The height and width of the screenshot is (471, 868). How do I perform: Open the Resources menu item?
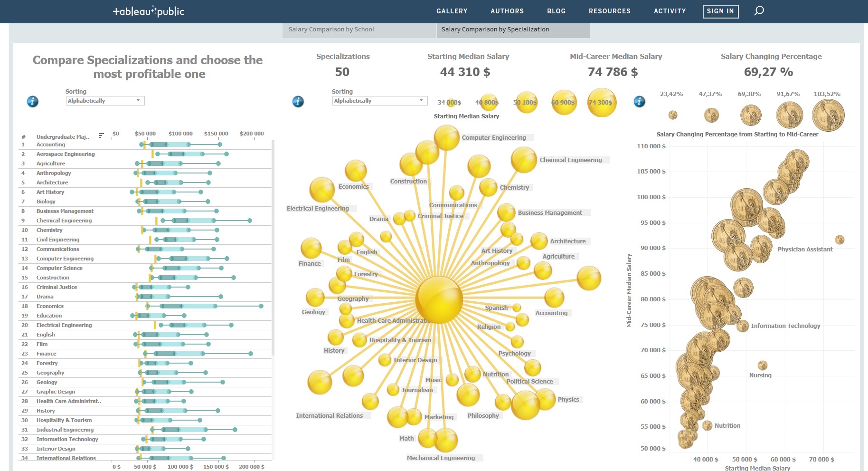click(610, 11)
